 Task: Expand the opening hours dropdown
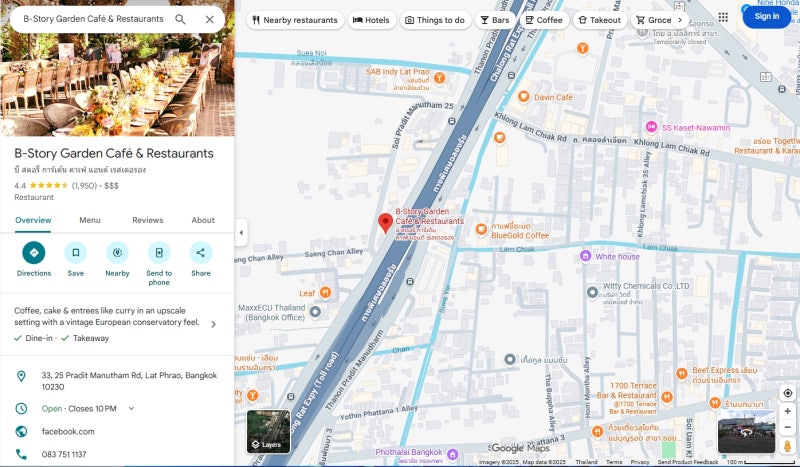pyautogui.click(x=131, y=408)
